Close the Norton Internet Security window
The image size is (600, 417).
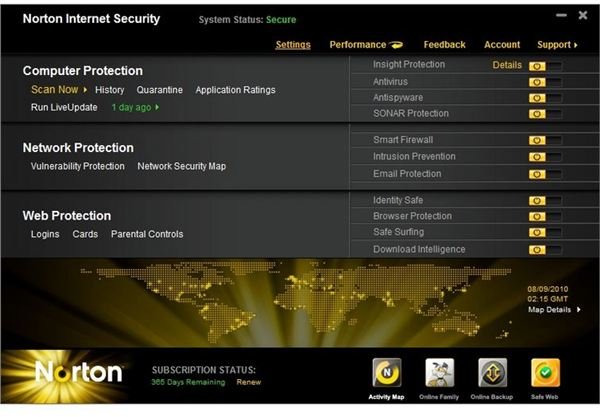click(x=583, y=15)
